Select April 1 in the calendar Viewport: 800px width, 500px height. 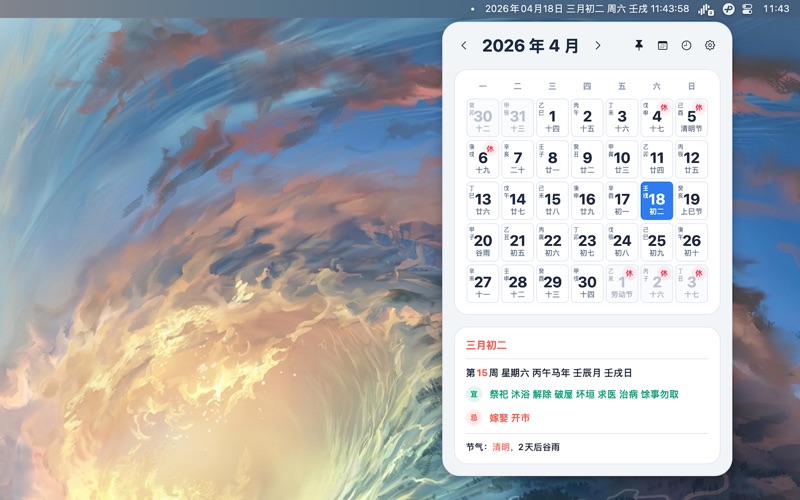coord(552,118)
